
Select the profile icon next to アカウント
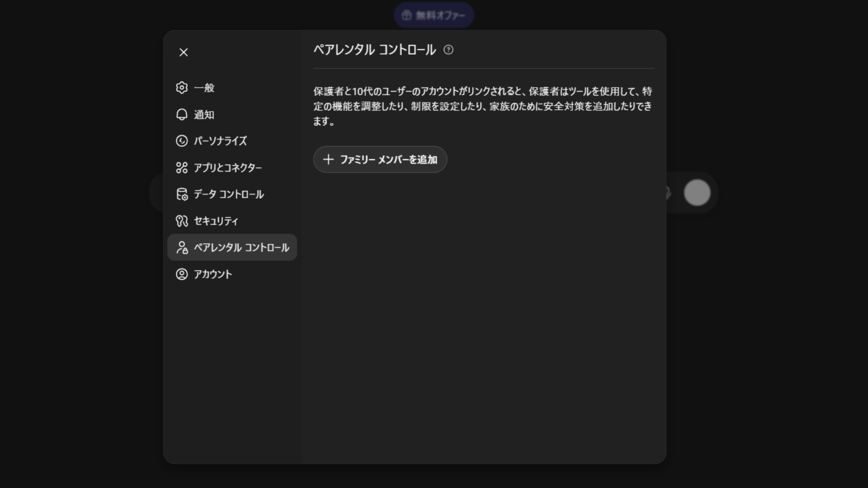182,274
